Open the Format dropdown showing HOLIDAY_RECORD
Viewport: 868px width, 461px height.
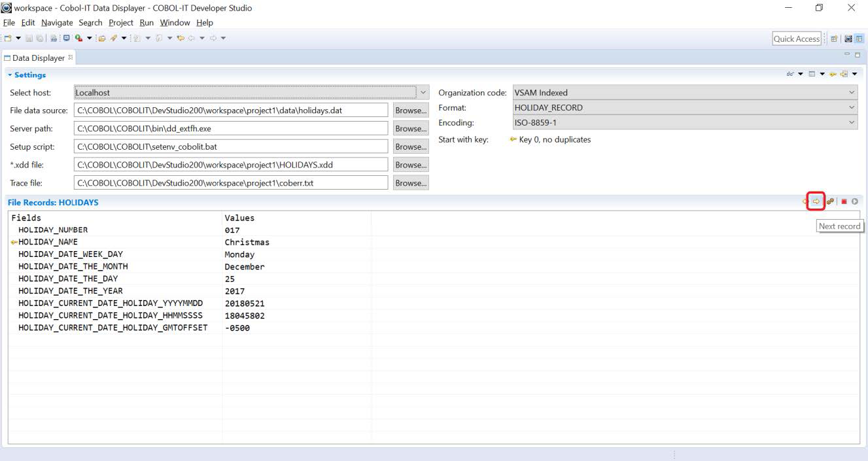pos(851,108)
